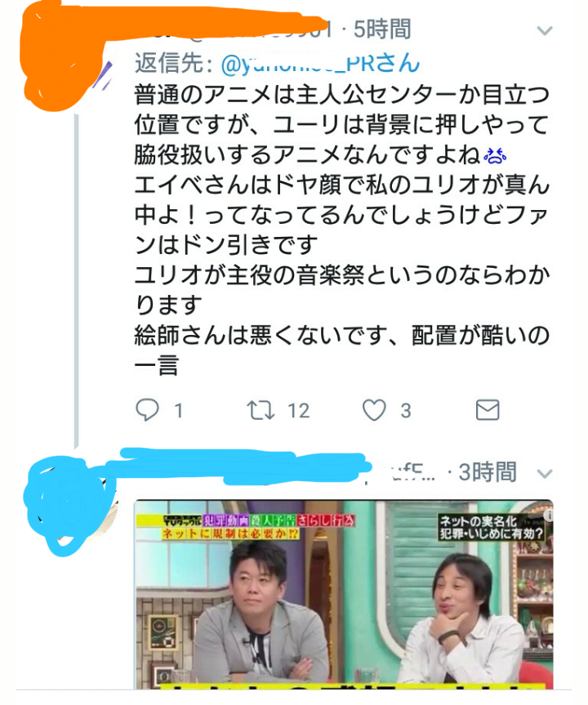Click the reply count number 1
Screen dimensions: 588x705
tap(179, 410)
